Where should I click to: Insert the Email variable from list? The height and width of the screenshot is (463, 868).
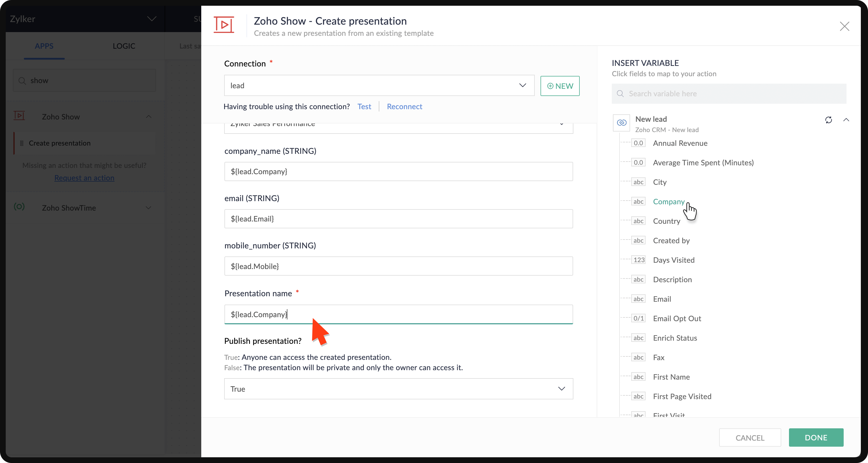(662, 299)
